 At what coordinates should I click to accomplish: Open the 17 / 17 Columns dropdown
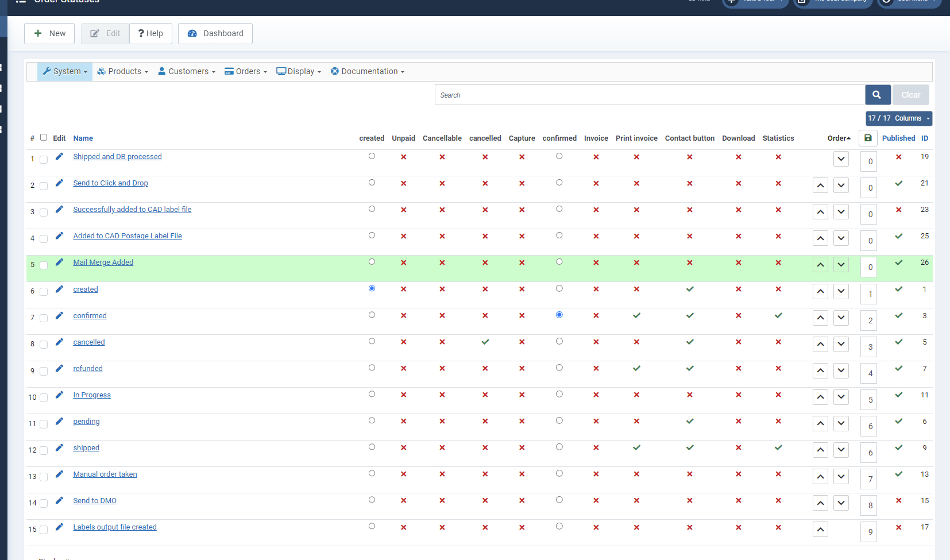coord(898,118)
